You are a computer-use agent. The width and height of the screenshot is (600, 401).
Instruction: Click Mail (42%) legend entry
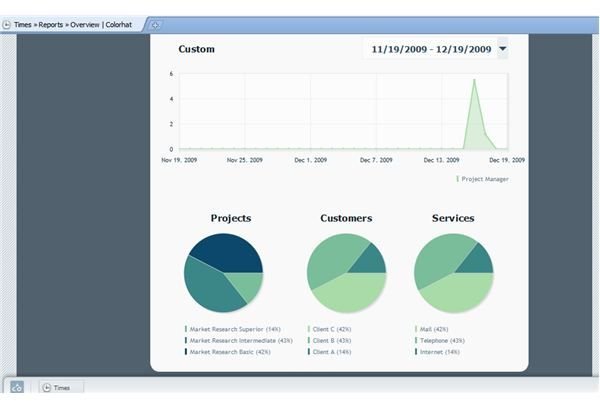tap(432, 329)
